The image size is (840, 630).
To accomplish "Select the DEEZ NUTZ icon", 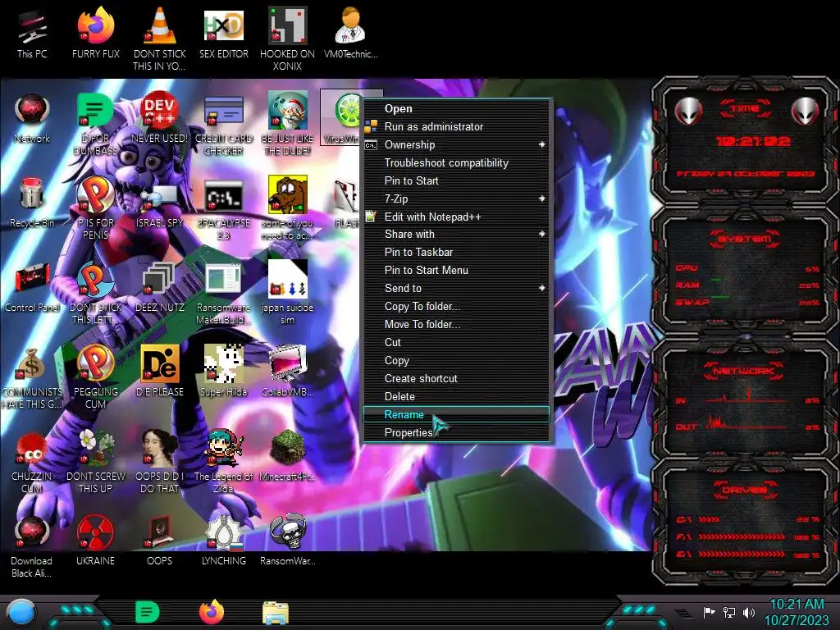I will point(159,287).
